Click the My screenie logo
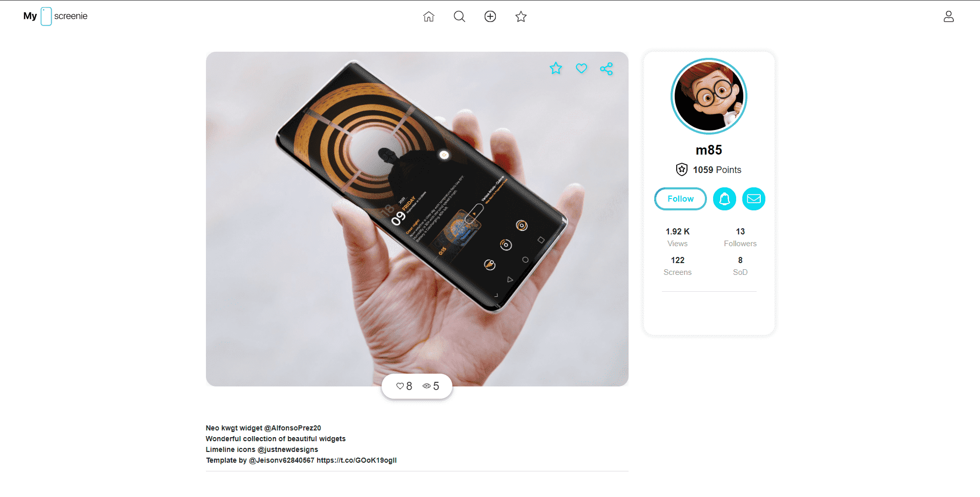Screen dimensions: 980x497 click(x=55, y=16)
